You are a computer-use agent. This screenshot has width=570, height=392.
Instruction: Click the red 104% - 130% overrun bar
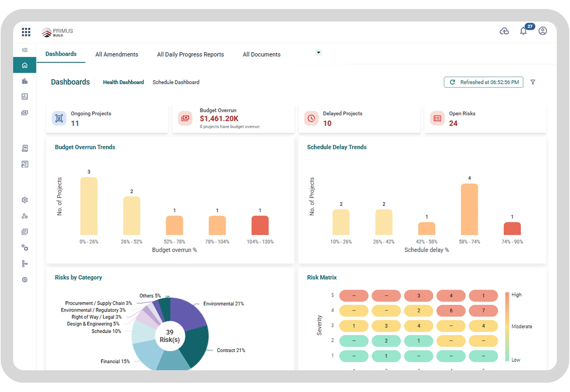[260, 225]
